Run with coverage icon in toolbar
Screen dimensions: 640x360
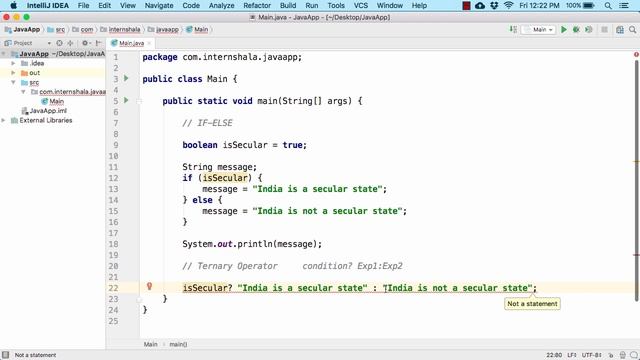(589, 29)
